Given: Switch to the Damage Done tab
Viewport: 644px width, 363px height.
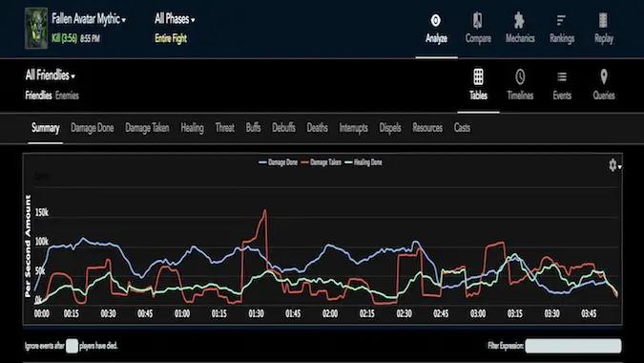Looking at the screenshot, I should tap(92, 128).
